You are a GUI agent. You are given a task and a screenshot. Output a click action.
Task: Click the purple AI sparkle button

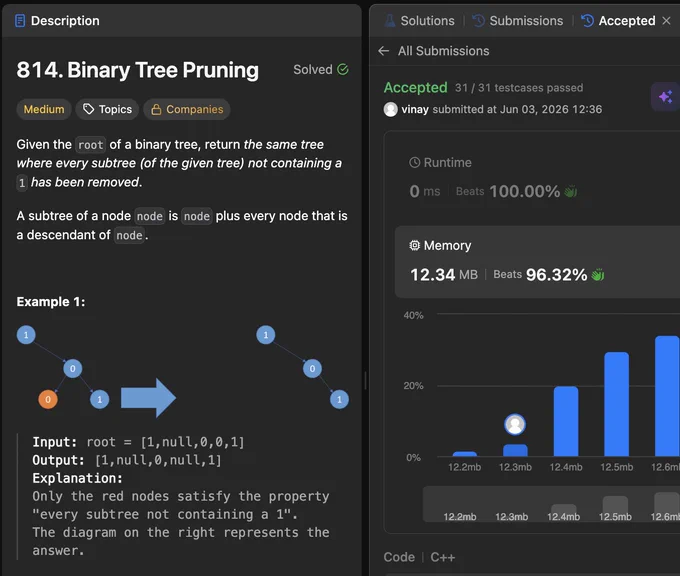click(666, 96)
